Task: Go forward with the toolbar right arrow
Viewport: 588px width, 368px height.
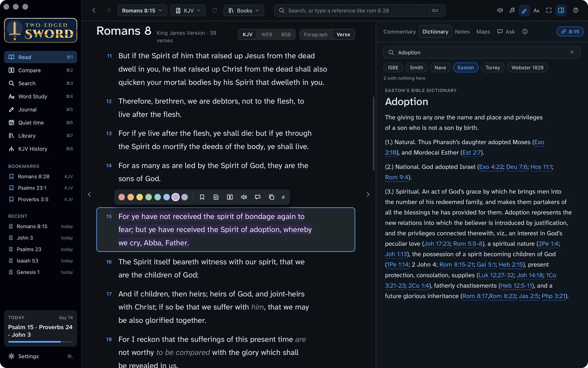Action: click(109, 10)
